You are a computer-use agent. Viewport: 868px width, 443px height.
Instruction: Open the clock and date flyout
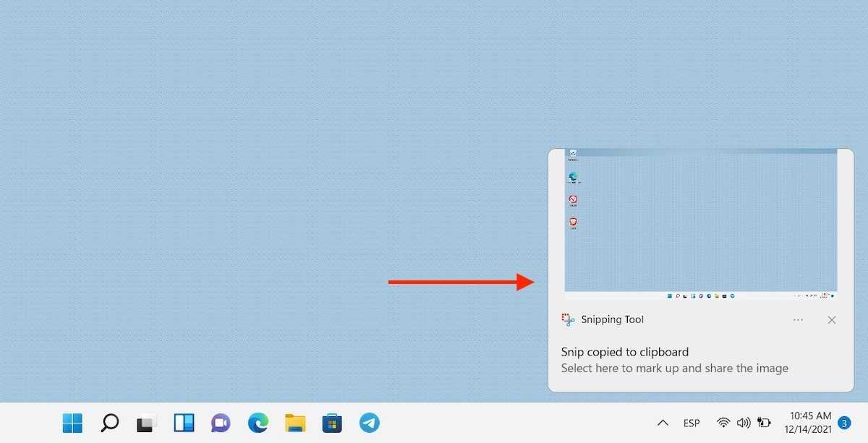point(810,423)
